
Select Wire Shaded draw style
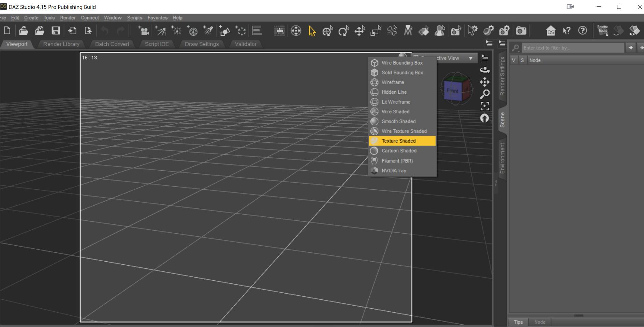pyautogui.click(x=402, y=112)
